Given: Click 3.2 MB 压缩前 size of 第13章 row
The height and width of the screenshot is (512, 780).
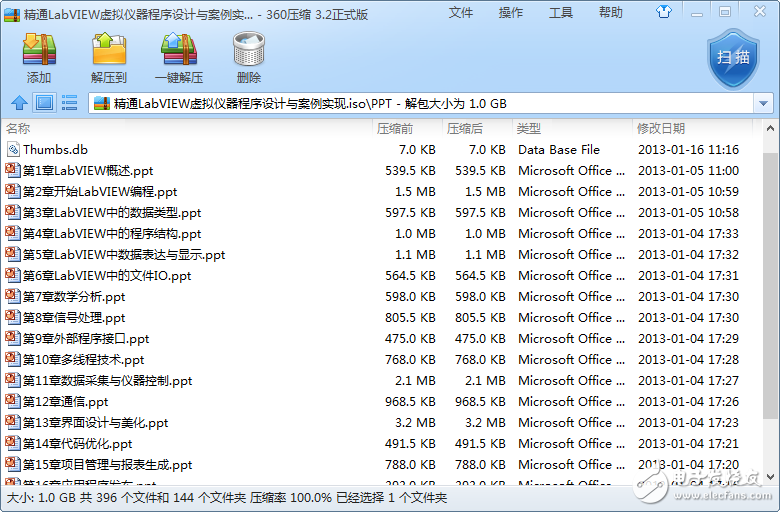Looking at the screenshot, I should (x=415, y=422).
